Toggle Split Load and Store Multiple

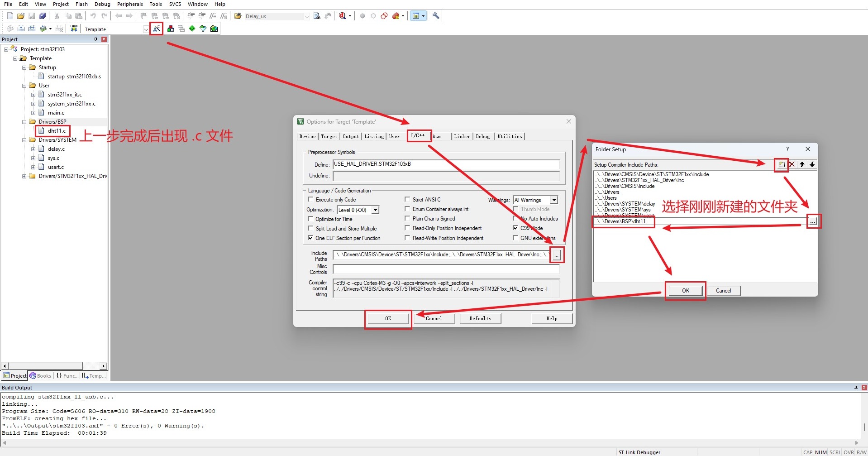(310, 228)
